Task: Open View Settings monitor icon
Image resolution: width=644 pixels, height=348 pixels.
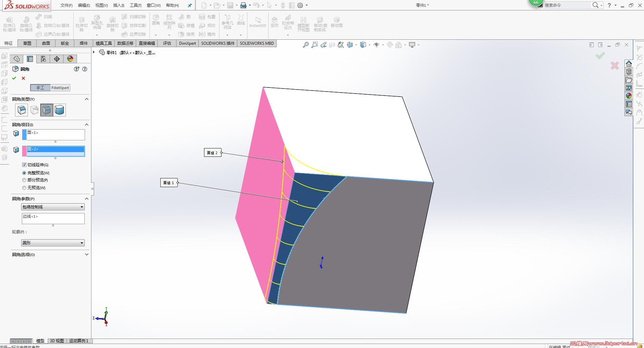Action: (x=412, y=45)
